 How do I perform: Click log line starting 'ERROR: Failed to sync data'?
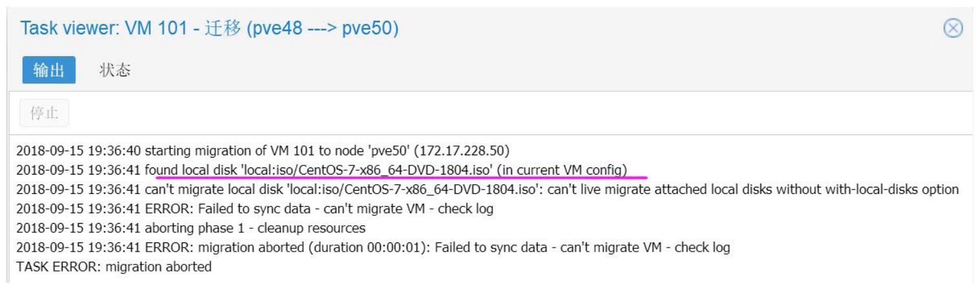318,209
